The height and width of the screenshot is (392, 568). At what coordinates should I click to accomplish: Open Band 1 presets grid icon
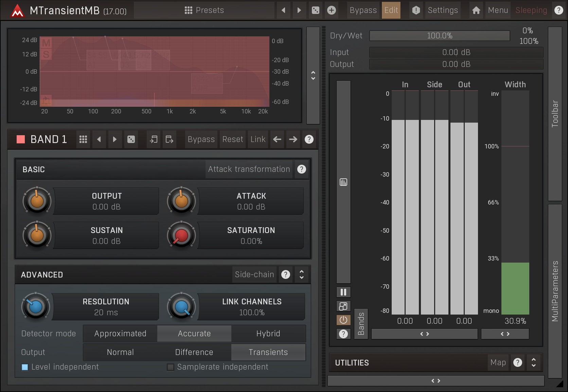coord(83,139)
